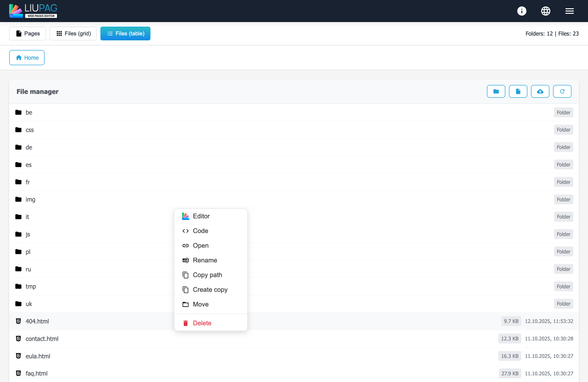Click the faq.html HTML5 file icon
Screen dimensions: 588x382
18,373
